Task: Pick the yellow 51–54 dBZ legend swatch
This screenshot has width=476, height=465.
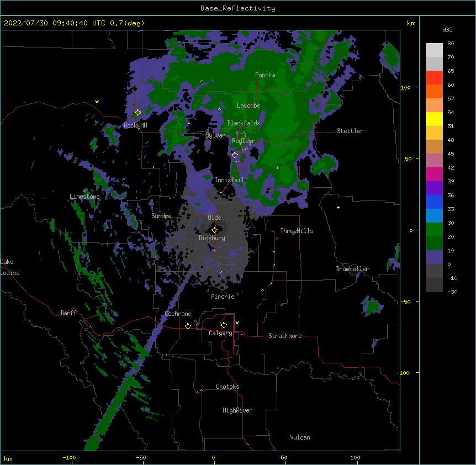Action: [434, 119]
